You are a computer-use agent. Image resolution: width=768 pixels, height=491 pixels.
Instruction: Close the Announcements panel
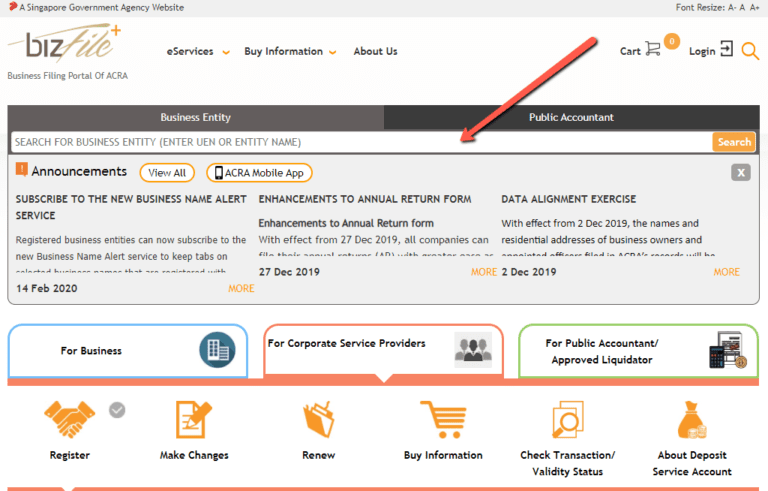click(x=740, y=173)
